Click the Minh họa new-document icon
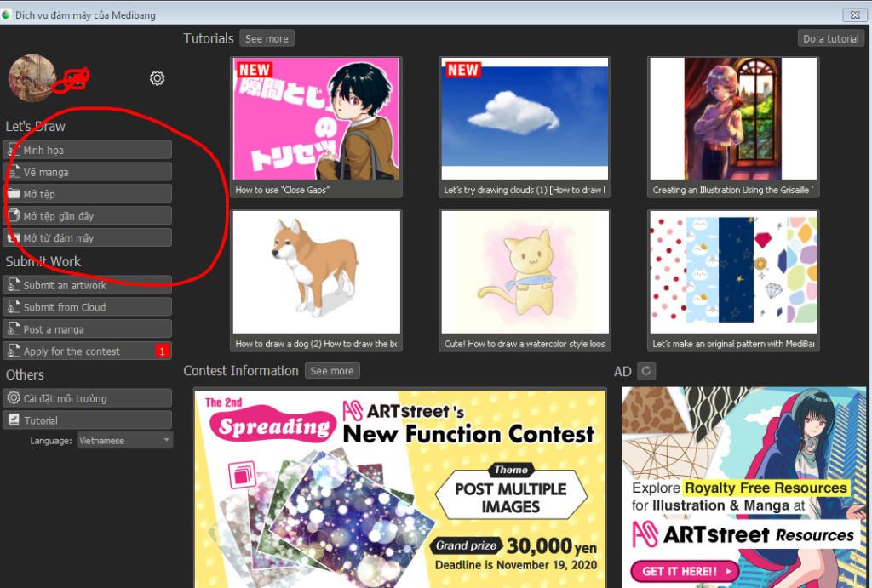 click(x=14, y=150)
